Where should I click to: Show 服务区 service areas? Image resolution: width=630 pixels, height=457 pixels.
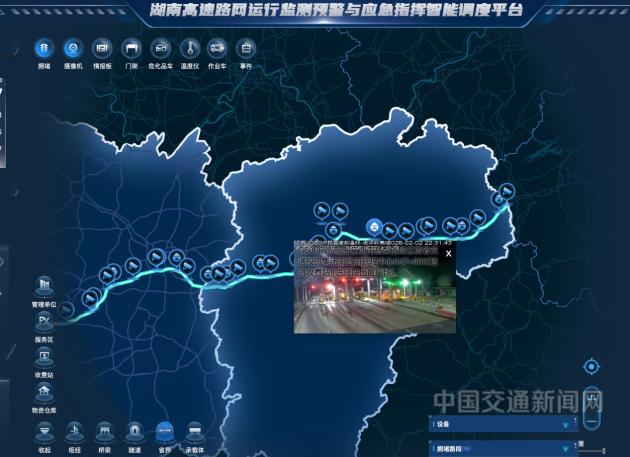(x=44, y=322)
